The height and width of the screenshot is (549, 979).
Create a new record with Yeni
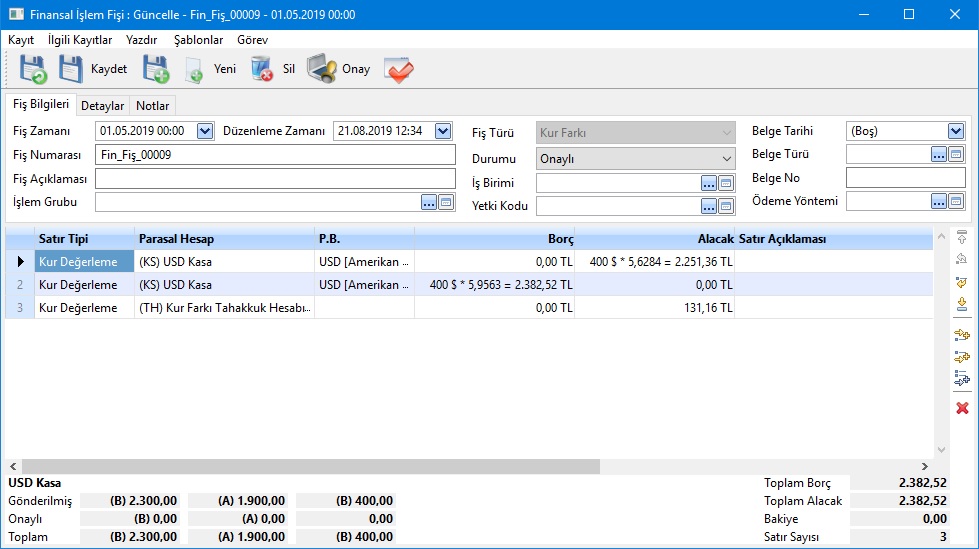point(210,69)
